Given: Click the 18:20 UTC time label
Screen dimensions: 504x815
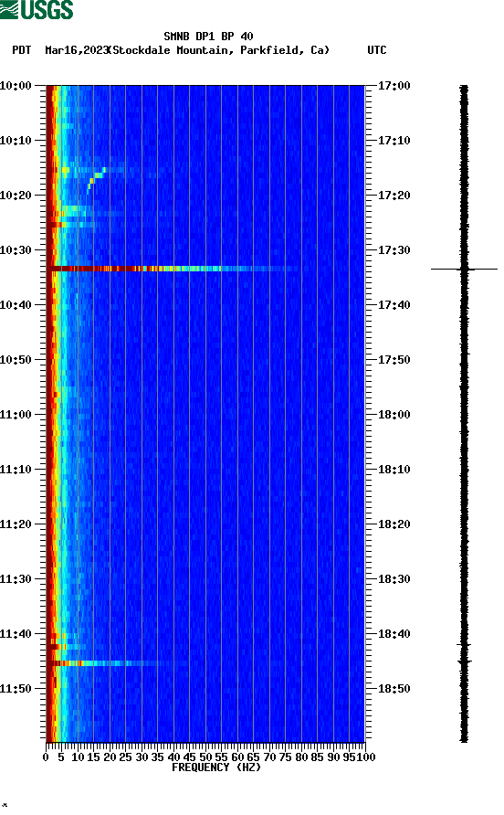Looking at the screenshot, I should click(394, 524).
